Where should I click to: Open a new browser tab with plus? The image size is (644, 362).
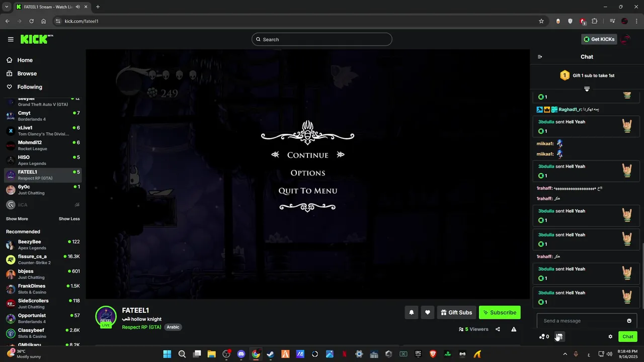pos(98,7)
